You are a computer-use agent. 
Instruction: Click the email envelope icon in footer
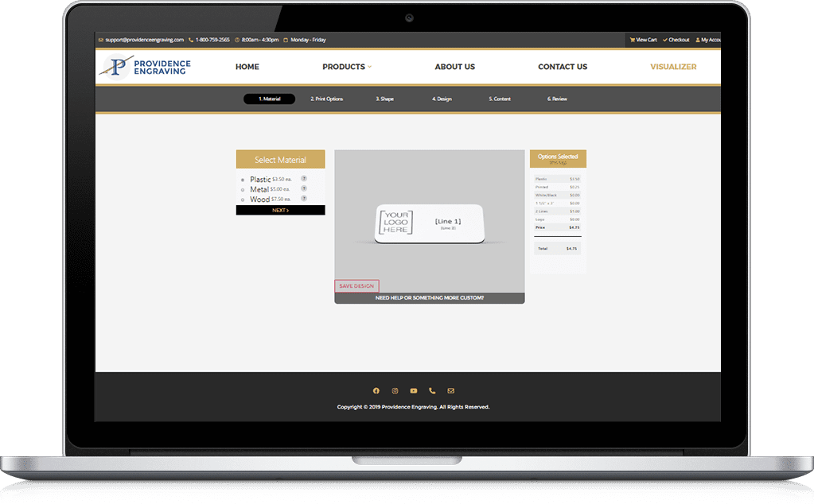[451, 390]
